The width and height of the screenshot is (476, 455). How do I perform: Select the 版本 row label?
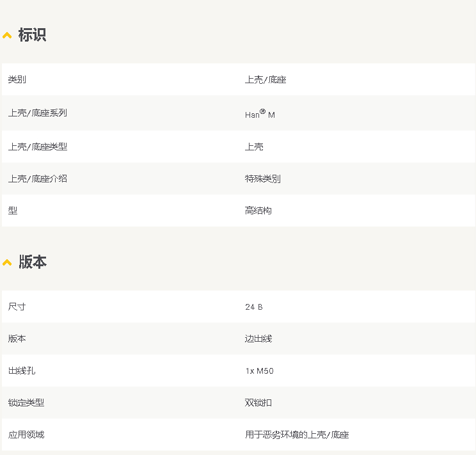click(x=17, y=339)
